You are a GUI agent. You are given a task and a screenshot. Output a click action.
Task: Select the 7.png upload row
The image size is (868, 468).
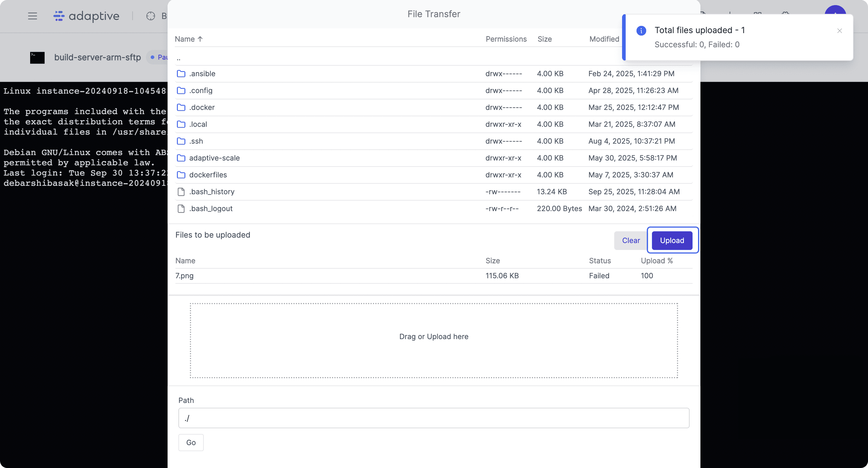(433, 276)
